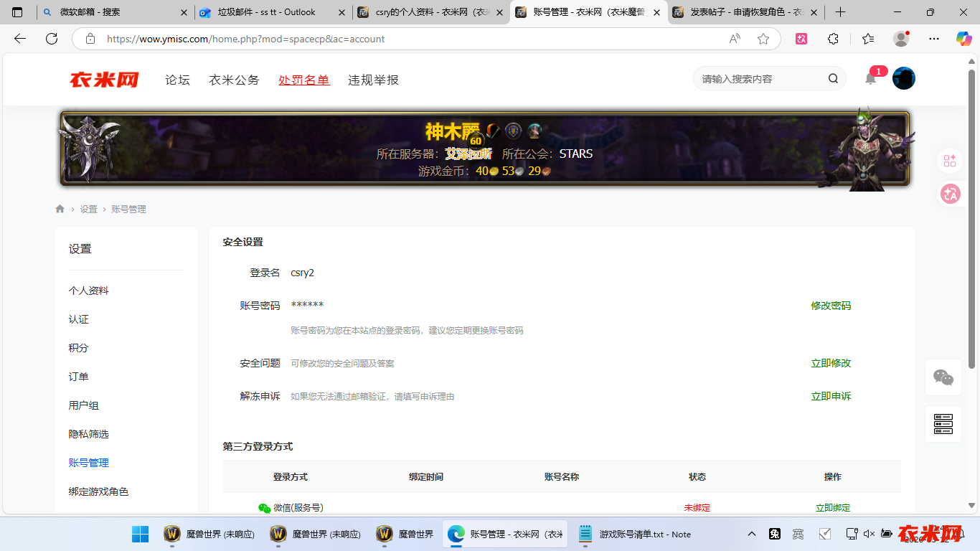Click the 修改密码 link
This screenshot has width=980, height=551.
pyautogui.click(x=831, y=306)
